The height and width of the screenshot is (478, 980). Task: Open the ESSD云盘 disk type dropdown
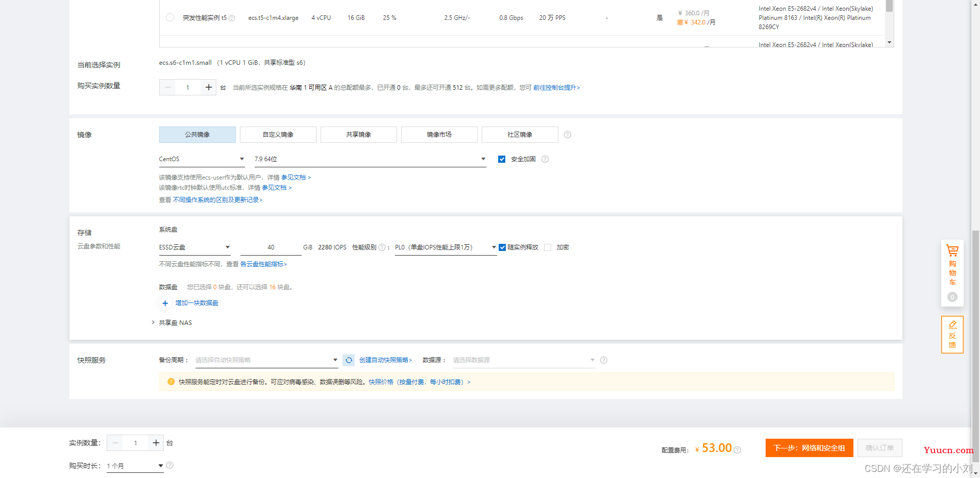(194, 247)
